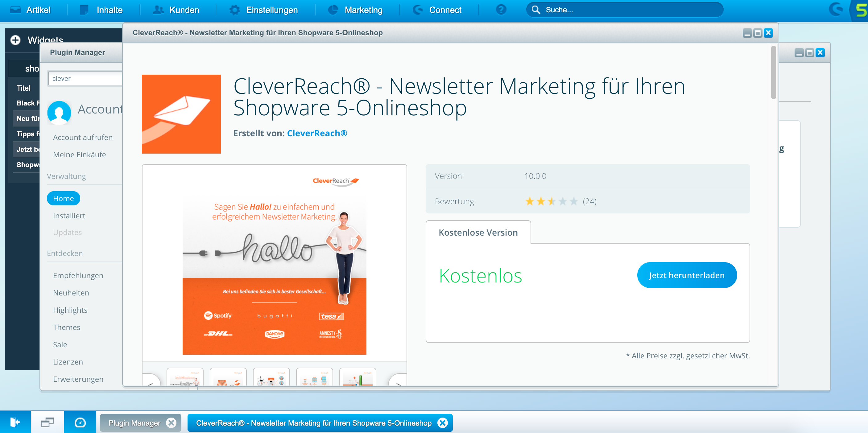Click the Inhalte document icon

(84, 10)
